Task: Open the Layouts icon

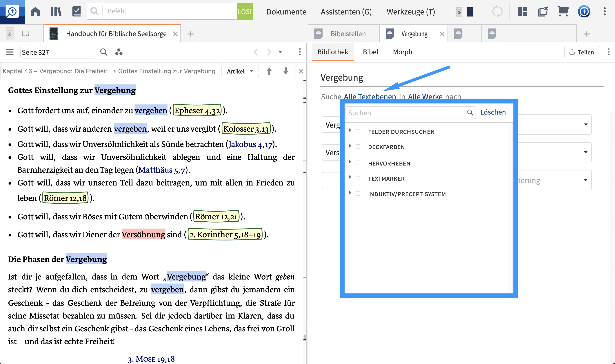Action: tap(523, 12)
